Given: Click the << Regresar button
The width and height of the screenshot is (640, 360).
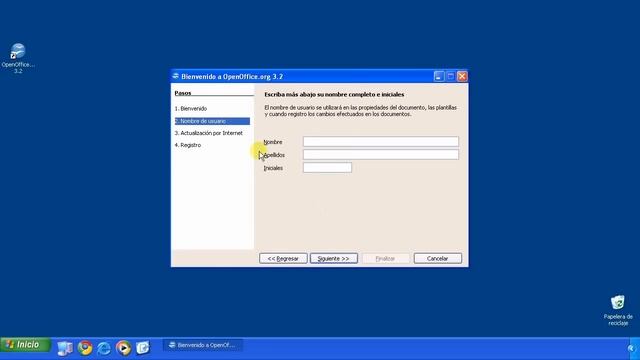Looking at the screenshot, I should 283,258.
